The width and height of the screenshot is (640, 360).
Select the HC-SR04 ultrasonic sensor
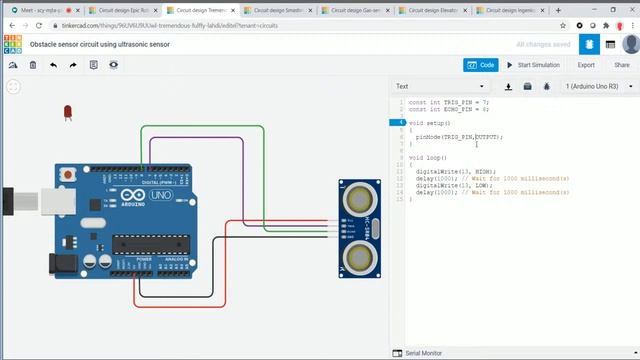coord(360,229)
